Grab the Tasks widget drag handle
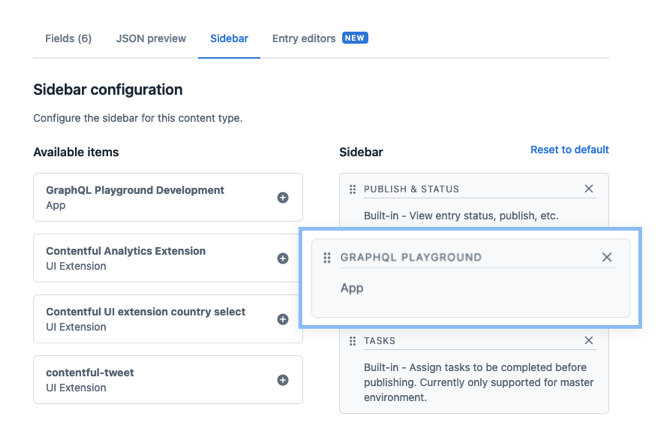The width and height of the screenshot is (669, 448). tap(352, 341)
